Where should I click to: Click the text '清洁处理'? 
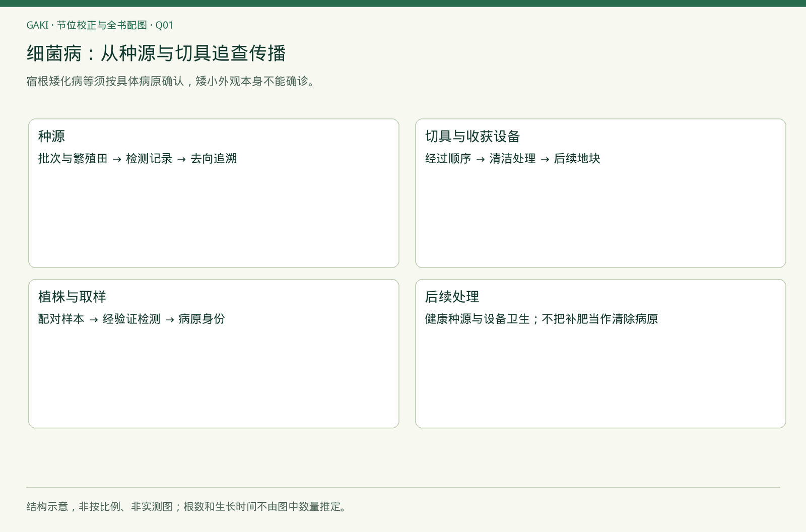[x=513, y=159]
